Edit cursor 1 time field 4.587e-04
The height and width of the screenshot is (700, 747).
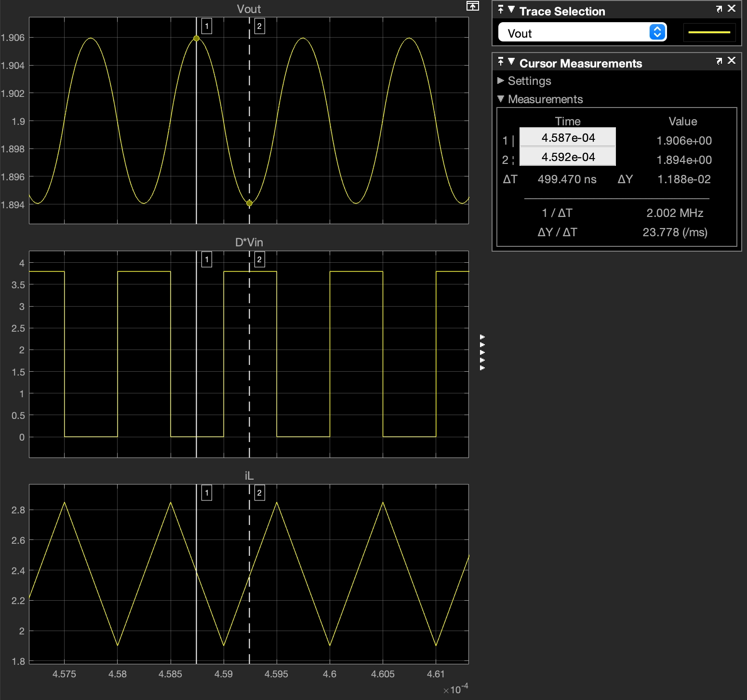(x=568, y=137)
